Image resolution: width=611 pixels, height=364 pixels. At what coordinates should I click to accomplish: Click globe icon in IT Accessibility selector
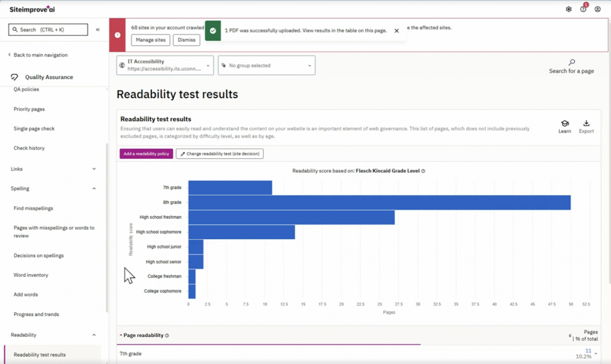tap(122, 65)
